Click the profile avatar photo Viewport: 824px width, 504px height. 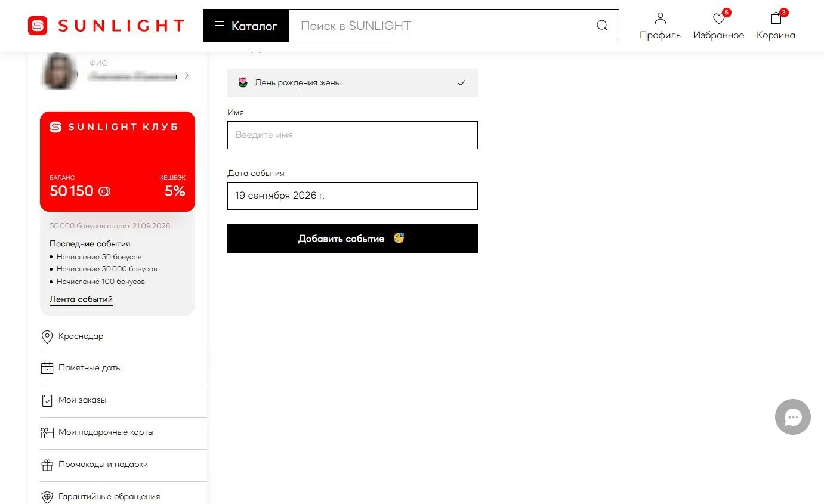click(60, 72)
